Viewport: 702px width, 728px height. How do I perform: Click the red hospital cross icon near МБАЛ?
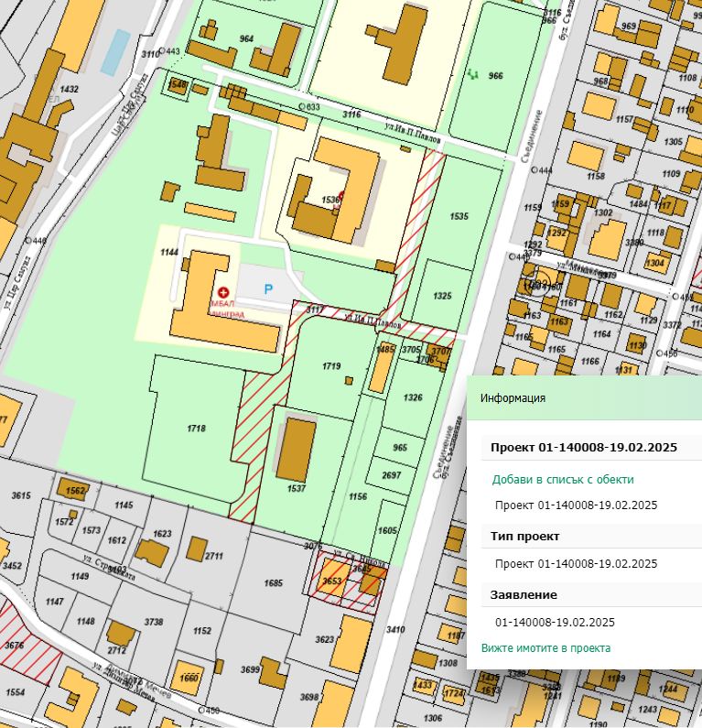[x=223, y=290]
